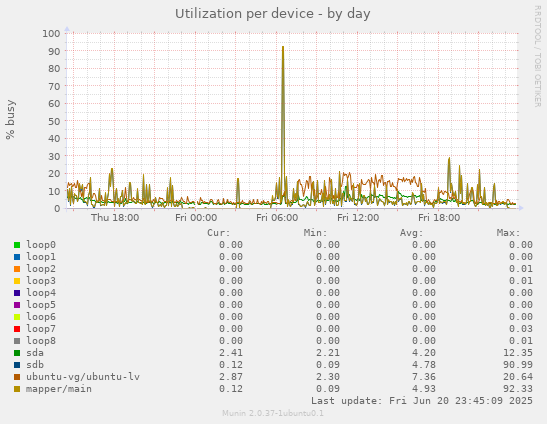Select the loop6 legend label

point(41,317)
